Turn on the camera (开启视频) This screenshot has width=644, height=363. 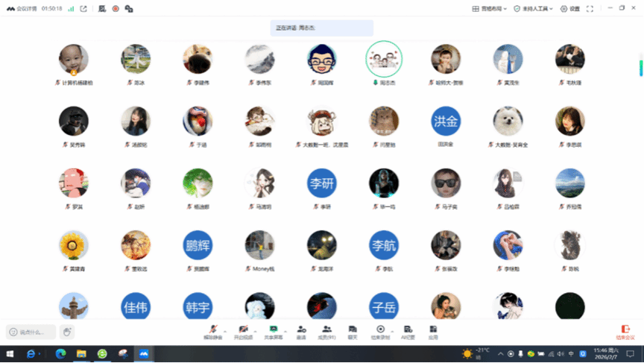point(243,331)
